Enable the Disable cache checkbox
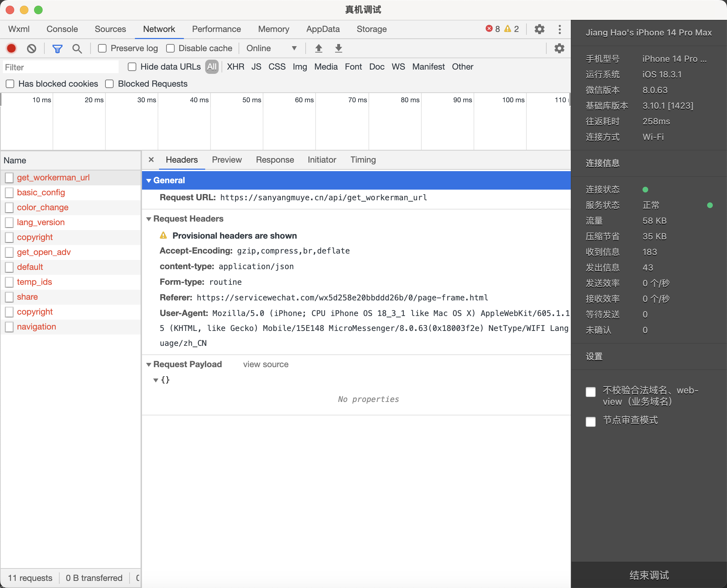The image size is (727, 588). (170, 48)
